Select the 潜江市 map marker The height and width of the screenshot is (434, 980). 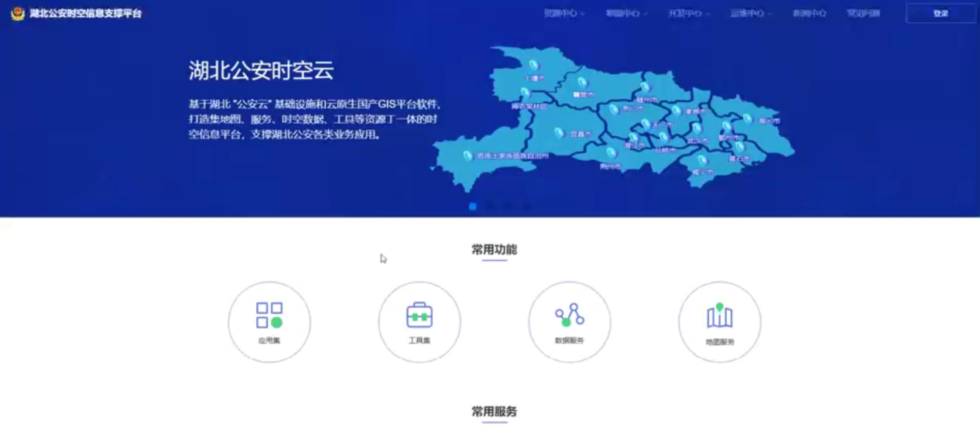pyautogui.click(x=633, y=138)
